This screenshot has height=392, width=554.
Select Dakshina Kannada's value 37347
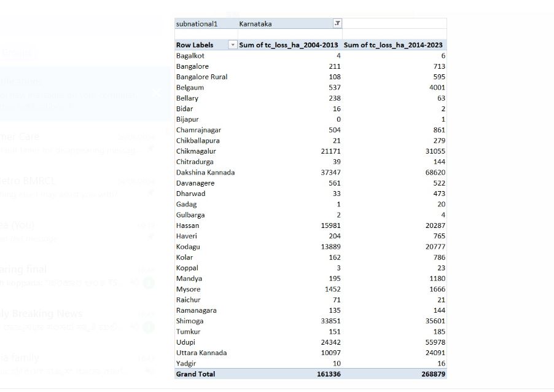(330, 173)
